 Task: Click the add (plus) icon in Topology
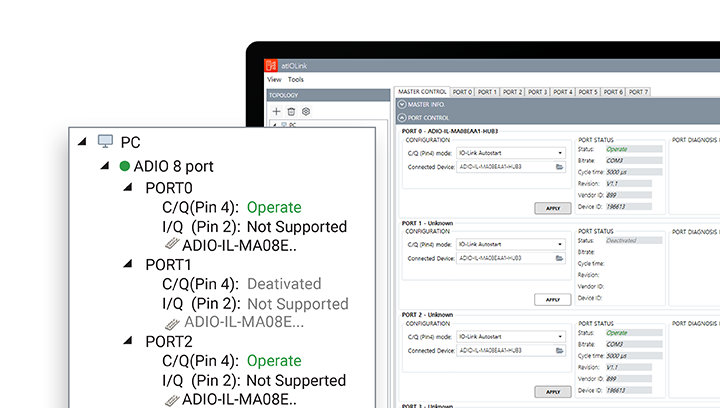pos(276,111)
